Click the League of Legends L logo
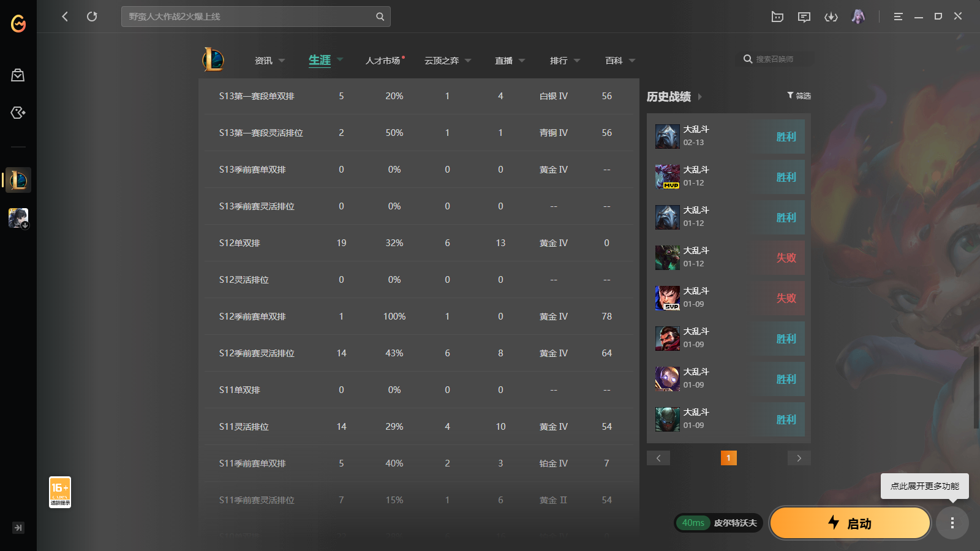This screenshot has height=551, width=980. (213, 59)
